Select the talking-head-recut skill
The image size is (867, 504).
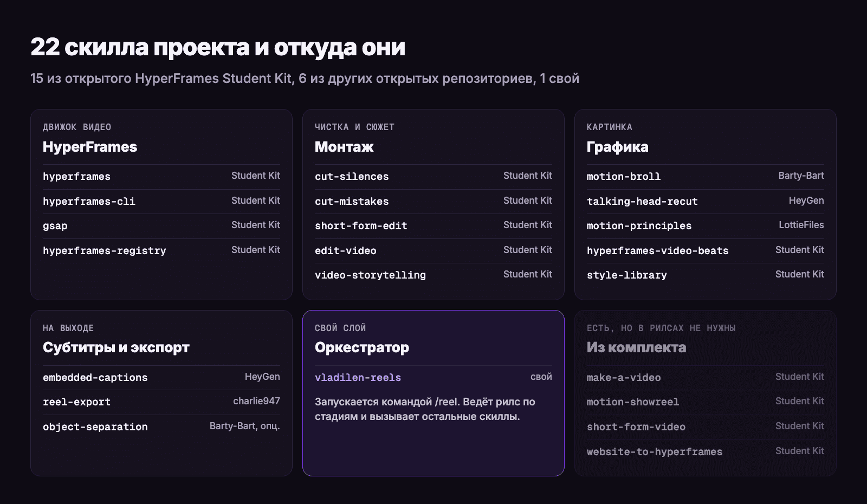pos(642,202)
